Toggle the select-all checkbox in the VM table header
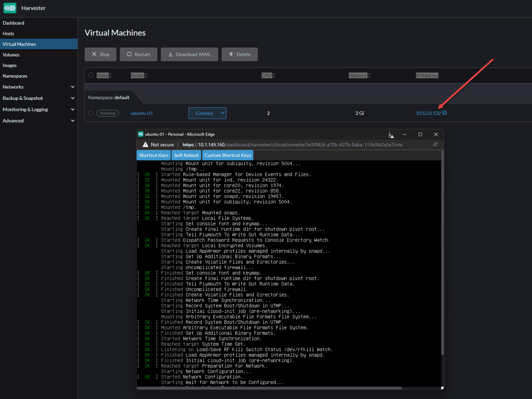This screenshot has width=532, height=399. pos(90,75)
